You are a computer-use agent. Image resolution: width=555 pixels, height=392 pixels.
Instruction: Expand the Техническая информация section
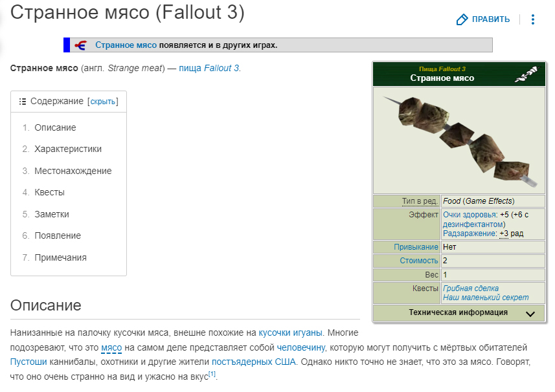(x=459, y=313)
